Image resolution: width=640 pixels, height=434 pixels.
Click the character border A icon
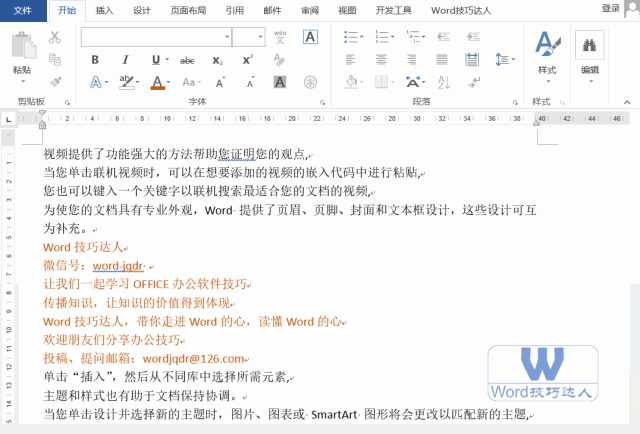pos(310,37)
